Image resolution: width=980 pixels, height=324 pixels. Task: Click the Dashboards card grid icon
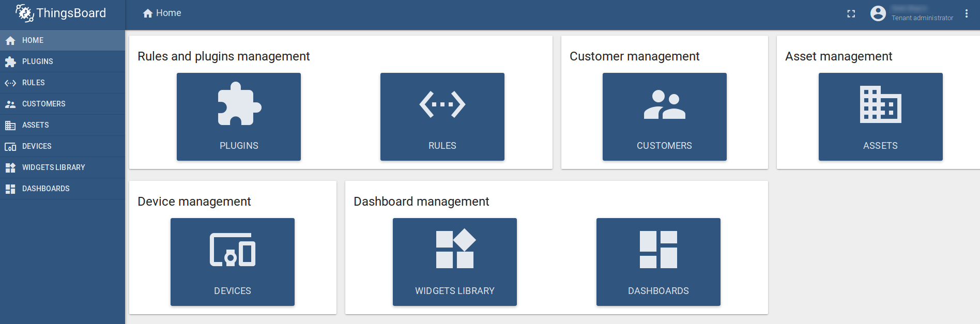click(658, 250)
